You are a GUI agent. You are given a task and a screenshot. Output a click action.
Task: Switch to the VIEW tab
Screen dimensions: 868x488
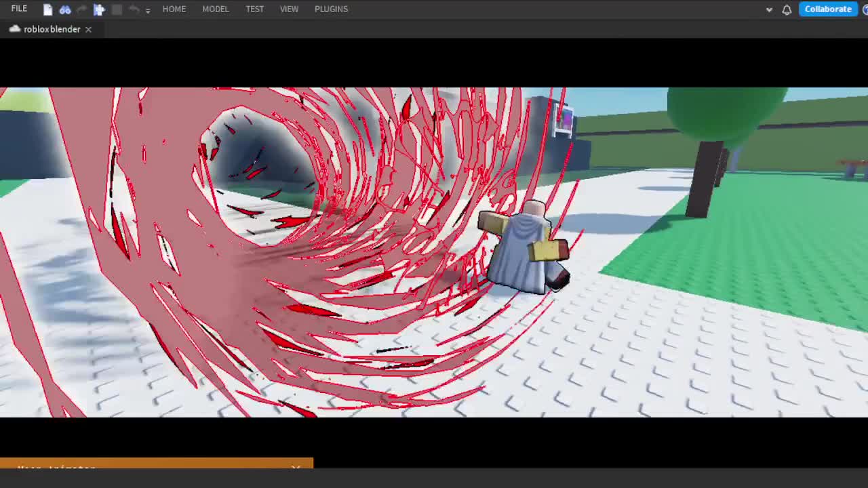pos(289,9)
